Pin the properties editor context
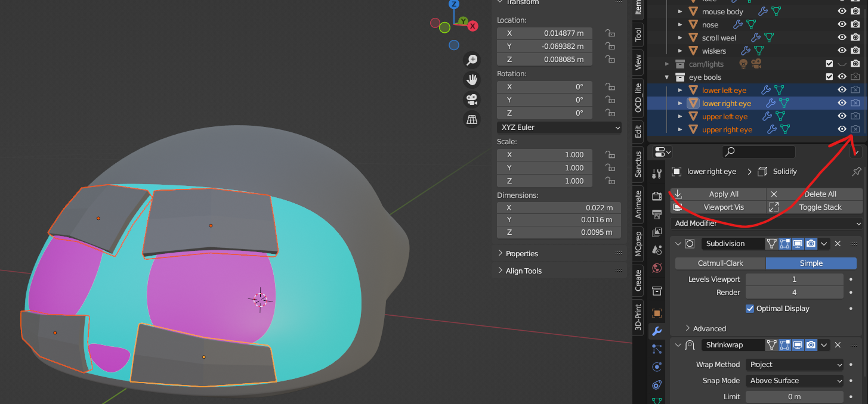Image resolution: width=868 pixels, height=404 pixels. pos(857,172)
